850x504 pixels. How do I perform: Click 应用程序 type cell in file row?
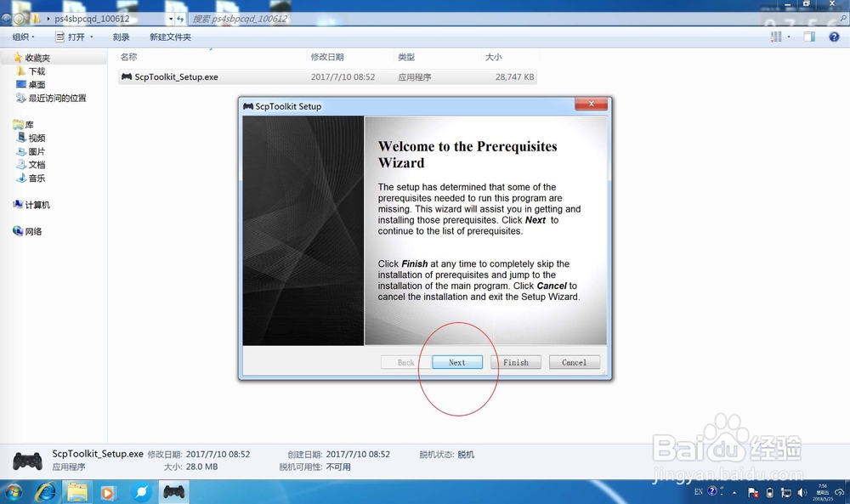[x=415, y=77]
